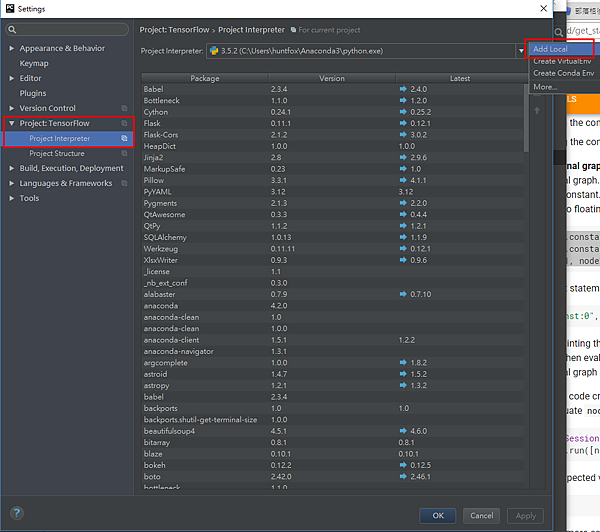Viewport: 600px width, 532px height.
Task: Open the Project Interpreter dropdown arrow
Action: pos(521,51)
